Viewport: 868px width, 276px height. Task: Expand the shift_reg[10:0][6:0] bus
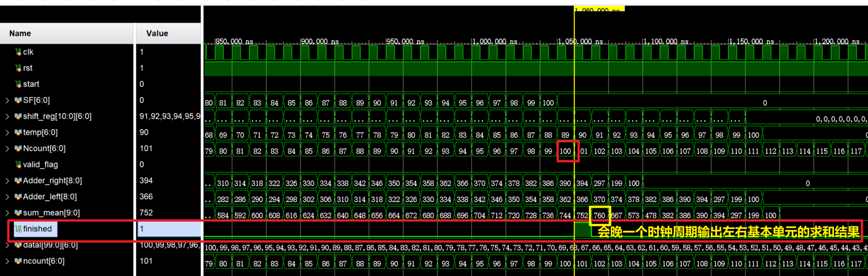click(7, 117)
